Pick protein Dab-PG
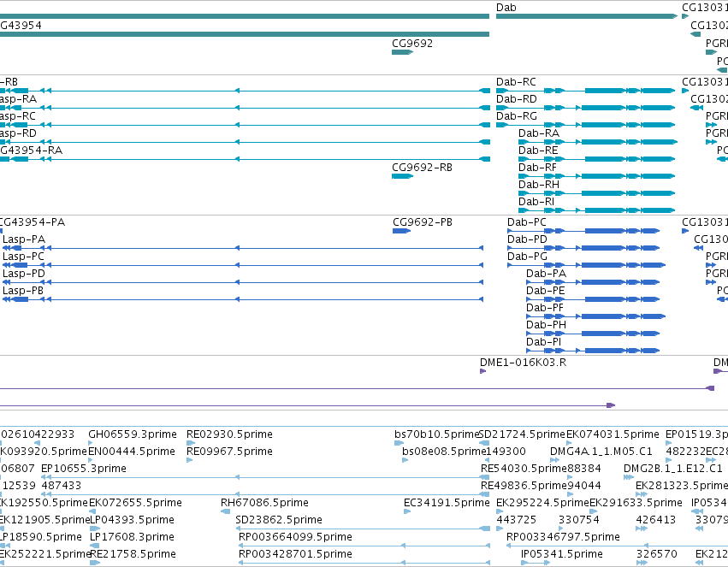This screenshot has height=567, width=728. [x=586, y=265]
